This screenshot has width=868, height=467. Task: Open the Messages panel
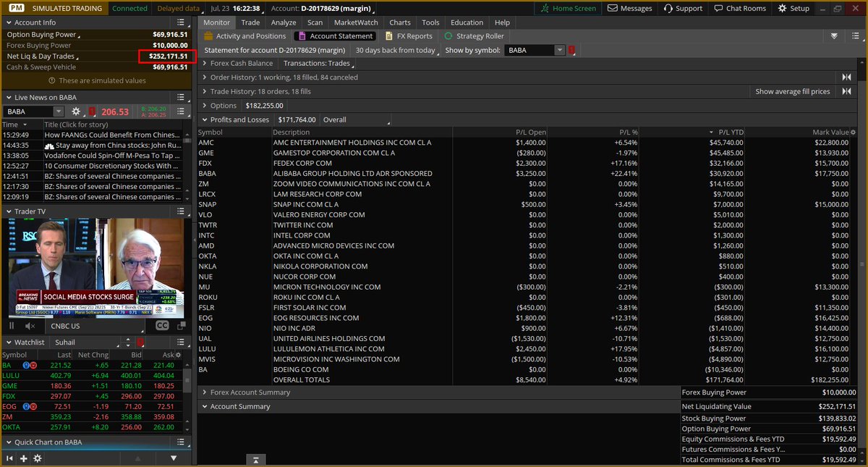point(630,9)
